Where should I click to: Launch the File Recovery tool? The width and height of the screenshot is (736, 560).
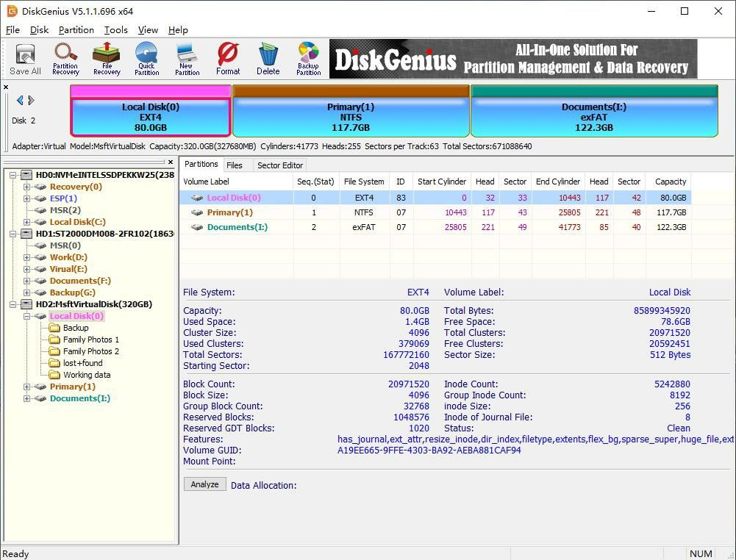click(x=107, y=59)
